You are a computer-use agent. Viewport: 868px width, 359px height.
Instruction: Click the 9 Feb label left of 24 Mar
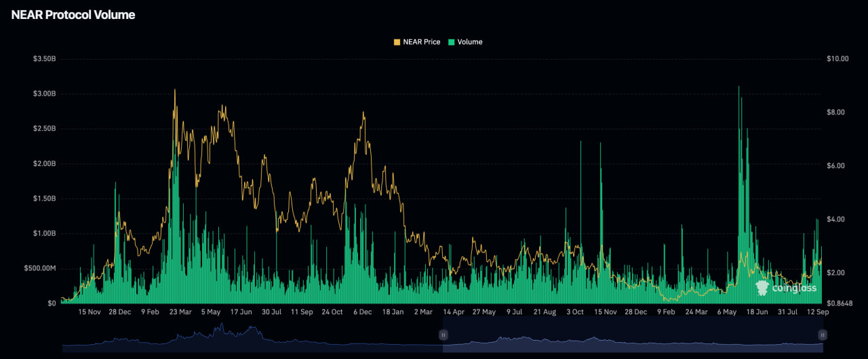tap(665, 312)
